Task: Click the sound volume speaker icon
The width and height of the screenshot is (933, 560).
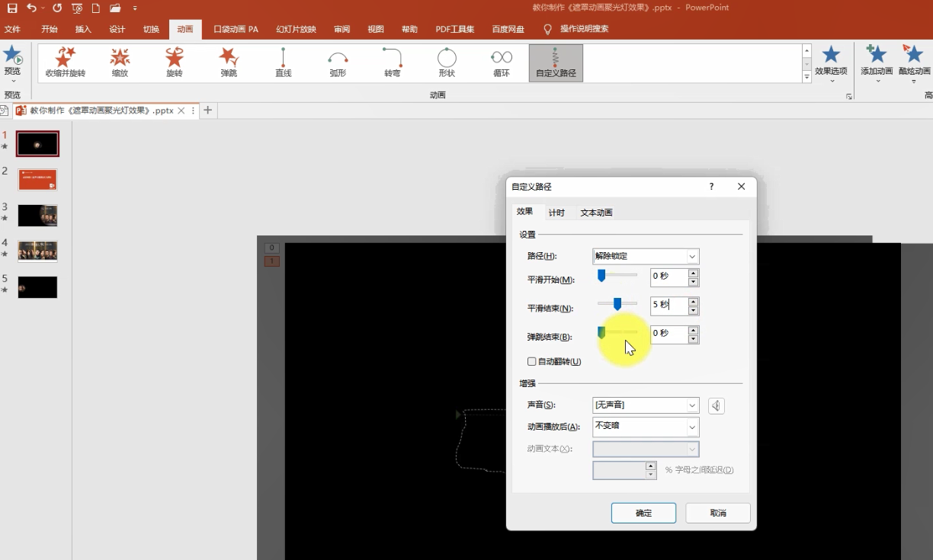Action: pyautogui.click(x=716, y=406)
